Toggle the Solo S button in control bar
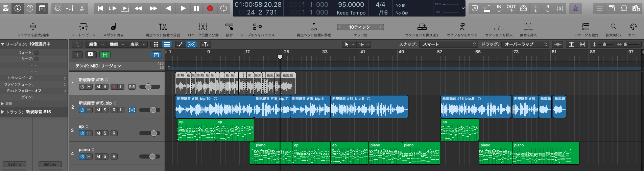This screenshot has height=171, width=644. point(560,8)
